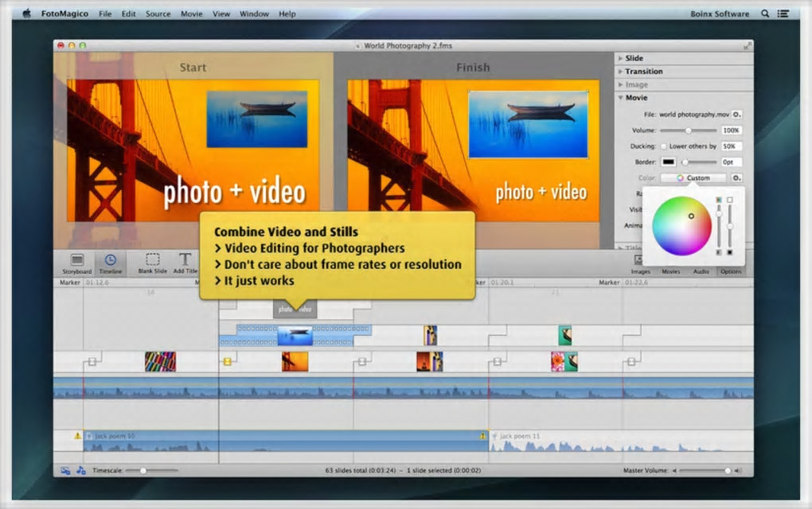Open the file options gear next to world photography.mov

coord(737,115)
